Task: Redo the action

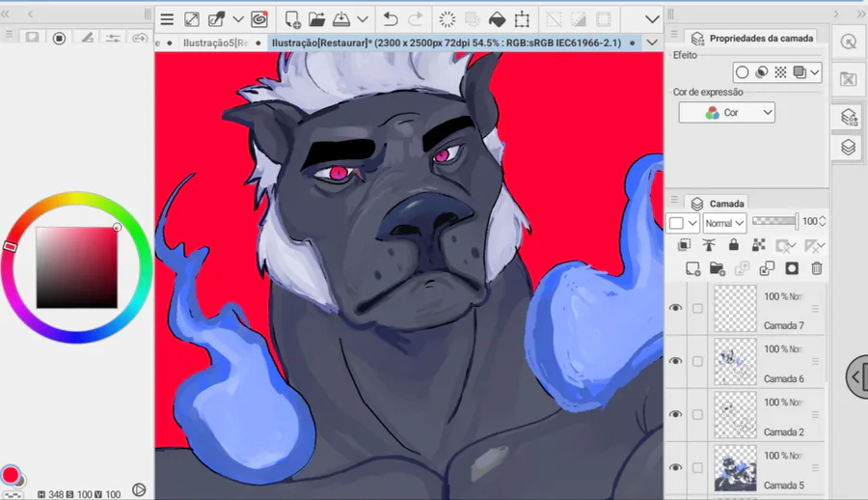Action: 415,20
